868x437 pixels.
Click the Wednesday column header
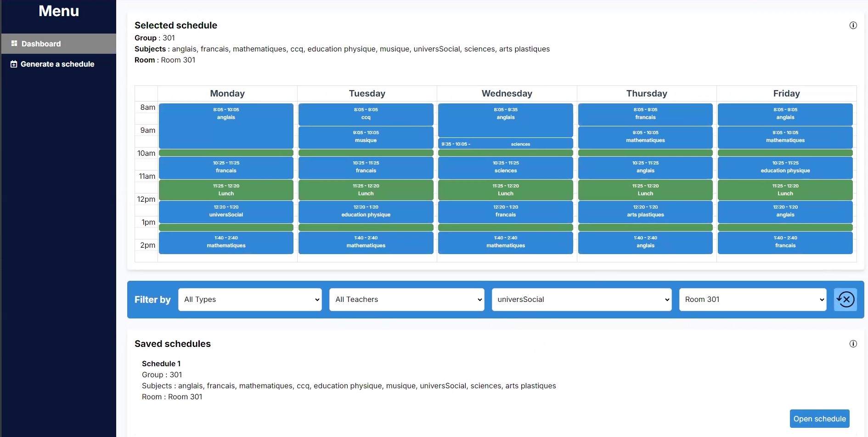coord(507,93)
